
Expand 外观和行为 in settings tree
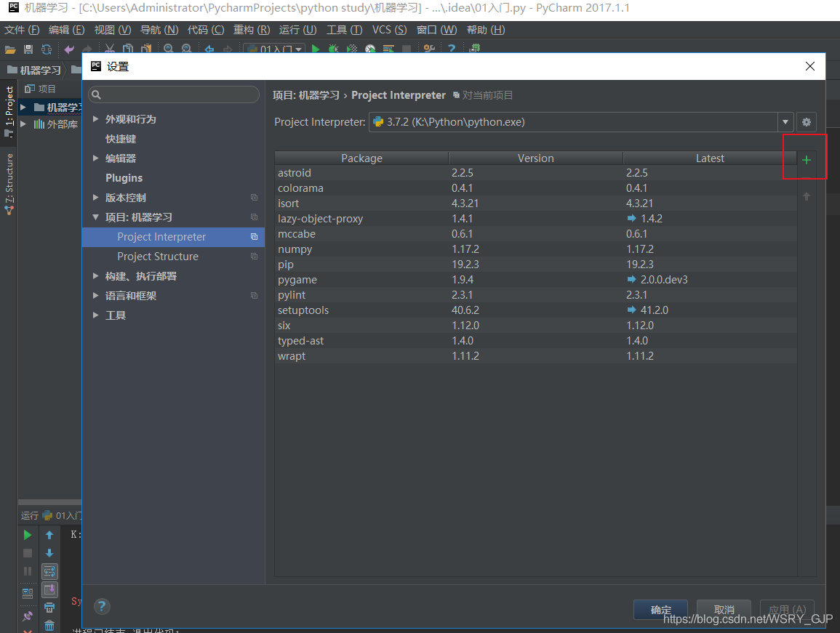pos(95,119)
